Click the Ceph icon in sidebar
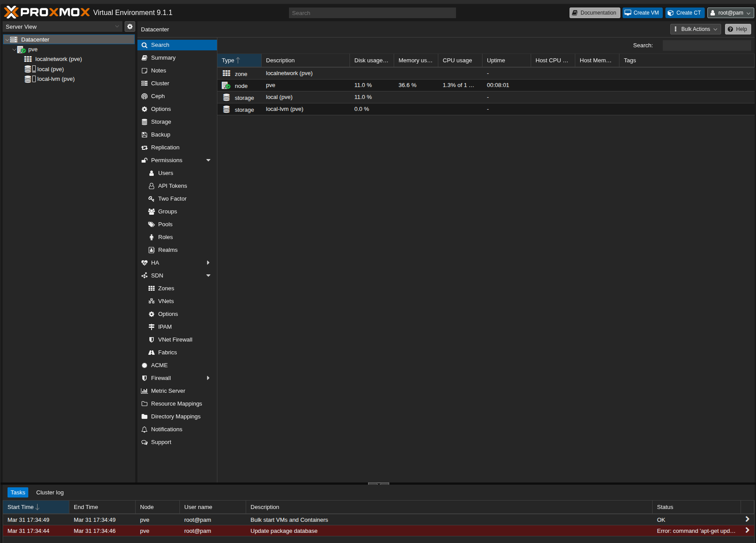This screenshot has height=543, width=756. [144, 96]
